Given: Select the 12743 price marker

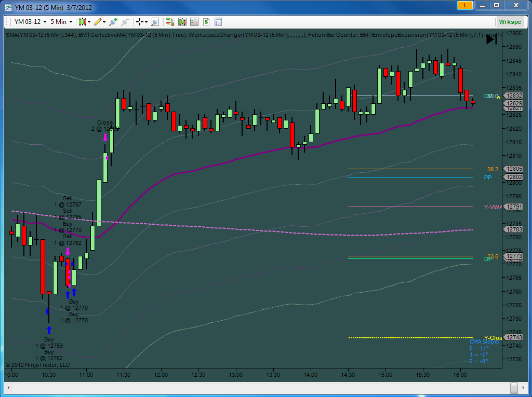Looking at the screenshot, I should pos(513,338).
